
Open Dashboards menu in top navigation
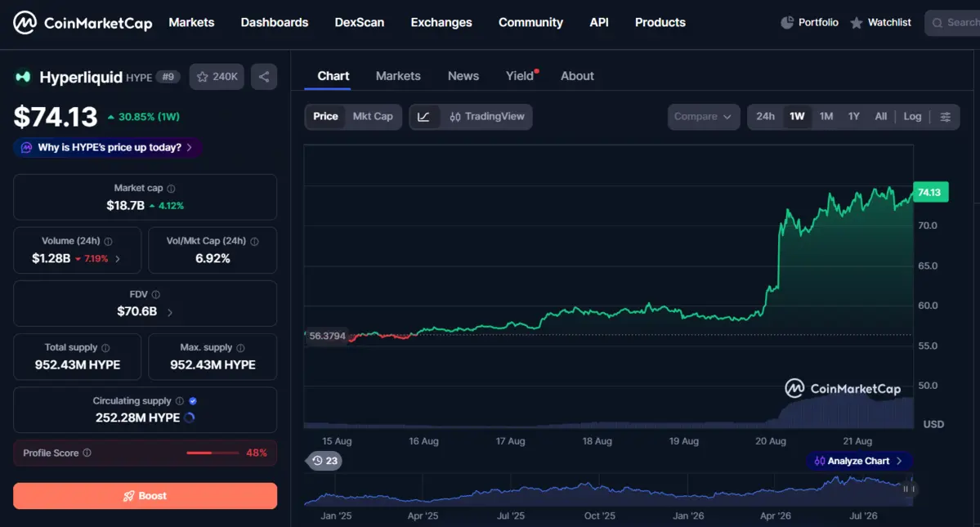point(275,23)
